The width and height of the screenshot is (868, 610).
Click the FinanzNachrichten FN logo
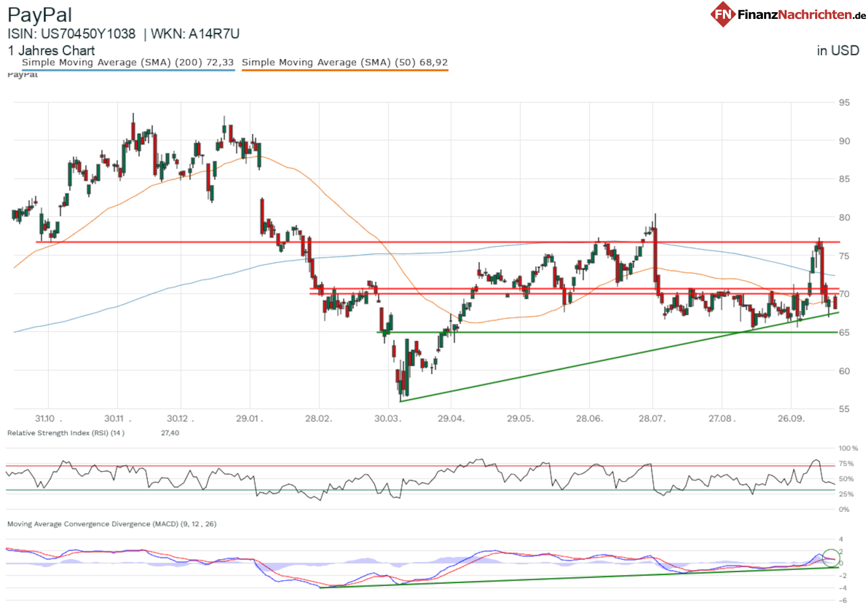click(724, 14)
